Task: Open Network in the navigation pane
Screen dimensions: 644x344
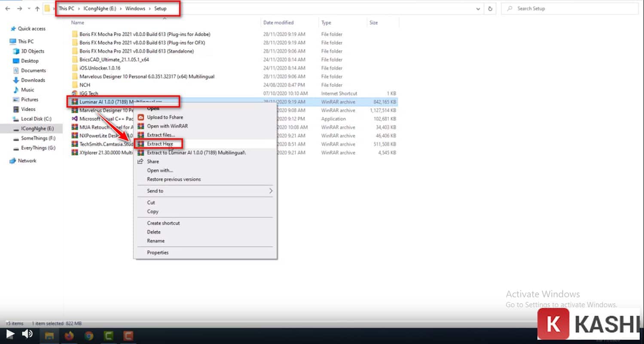Action: coord(27,161)
